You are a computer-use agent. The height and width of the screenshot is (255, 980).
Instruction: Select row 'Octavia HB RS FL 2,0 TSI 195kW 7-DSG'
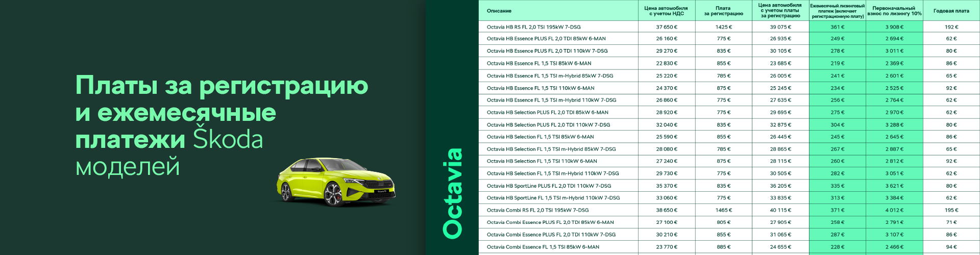click(729, 27)
